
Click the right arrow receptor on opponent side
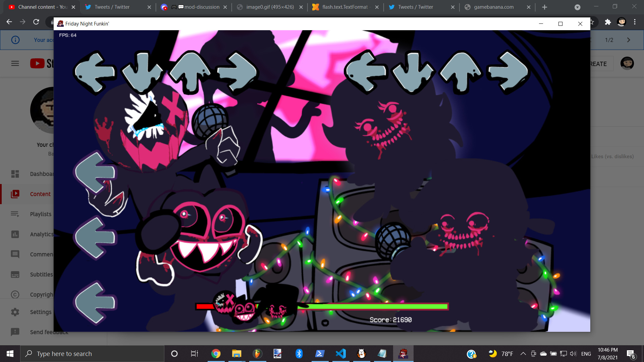(237, 72)
